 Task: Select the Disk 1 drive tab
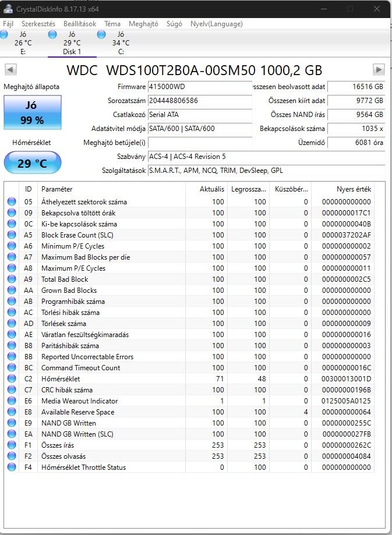[x=72, y=43]
